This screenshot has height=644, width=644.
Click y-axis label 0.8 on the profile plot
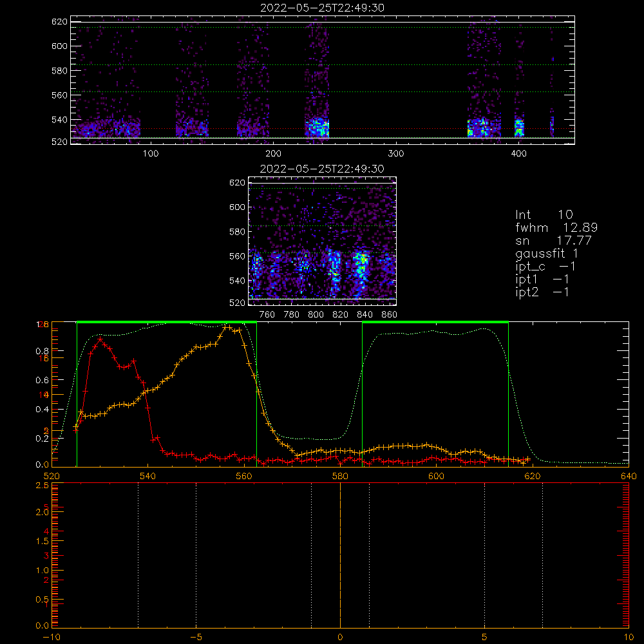coord(43,351)
